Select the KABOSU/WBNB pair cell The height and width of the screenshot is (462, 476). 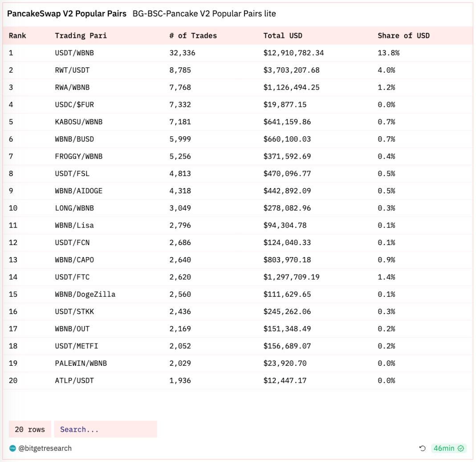(x=79, y=122)
